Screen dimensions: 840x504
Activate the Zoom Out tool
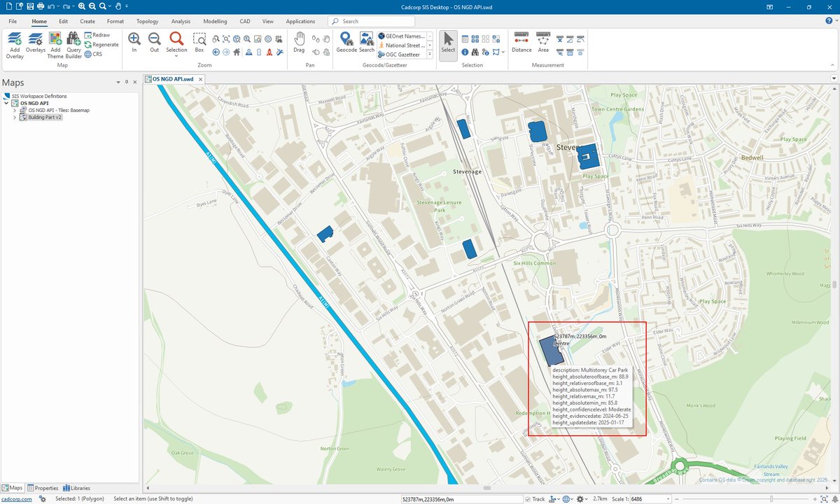pyautogui.click(x=154, y=42)
